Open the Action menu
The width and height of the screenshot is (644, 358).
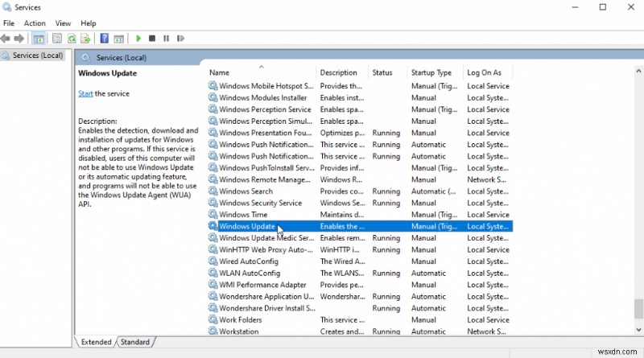(x=35, y=23)
